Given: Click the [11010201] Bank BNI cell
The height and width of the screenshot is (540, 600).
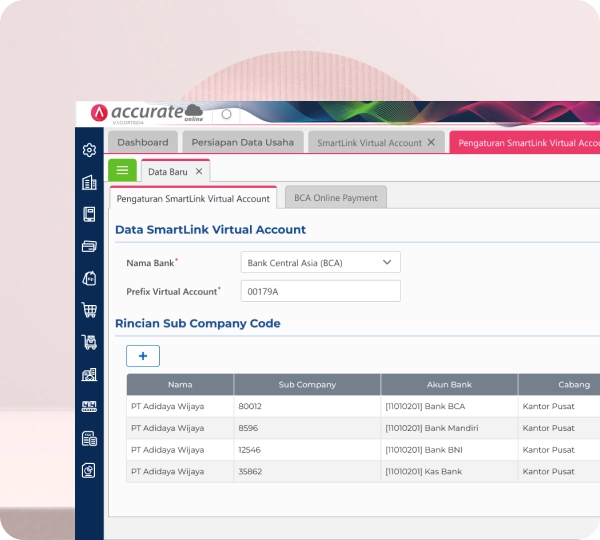Looking at the screenshot, I should coord(449,450).
